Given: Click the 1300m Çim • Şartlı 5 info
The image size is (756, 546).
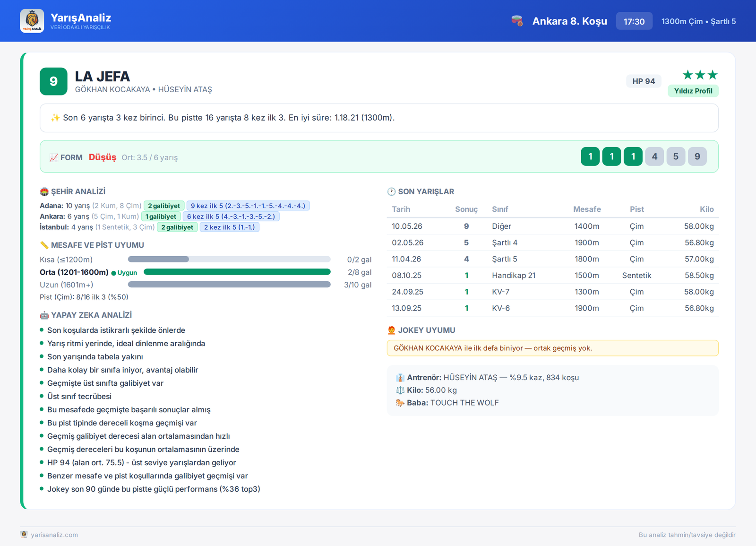Looking at the screenshot, I should (698, 21).
